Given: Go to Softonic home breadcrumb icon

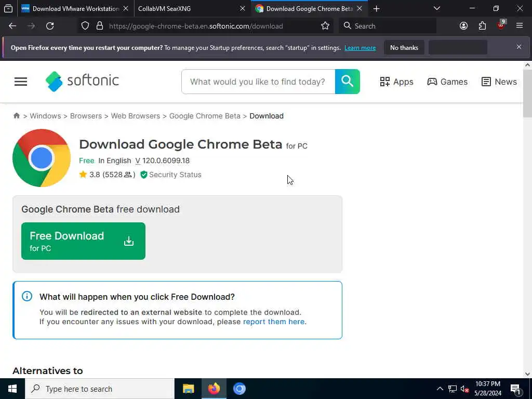Looking at the screenshot, I should [x=17, y=116].
